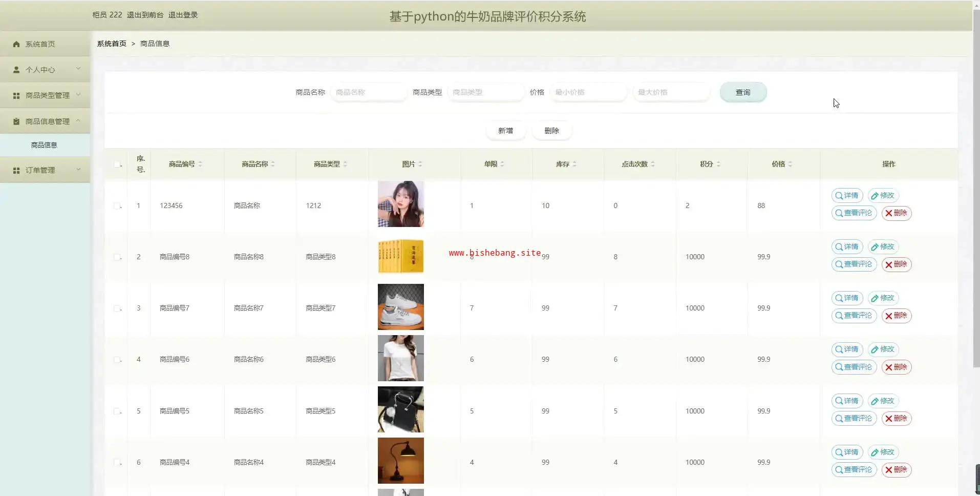Click the 新增 button above the table

[x=505, y=131]
